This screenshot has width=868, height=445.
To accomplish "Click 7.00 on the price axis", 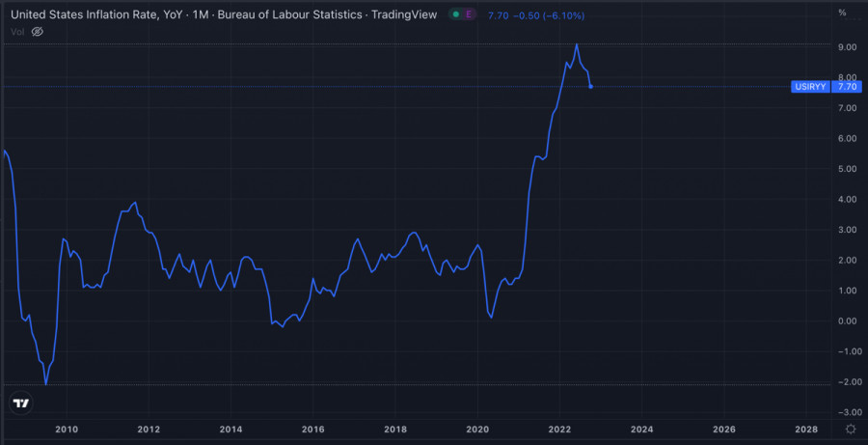I will tap(848, 108).
